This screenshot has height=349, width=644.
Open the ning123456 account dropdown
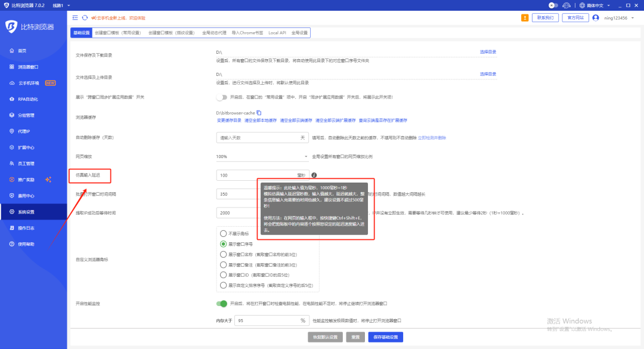[614, 18]
